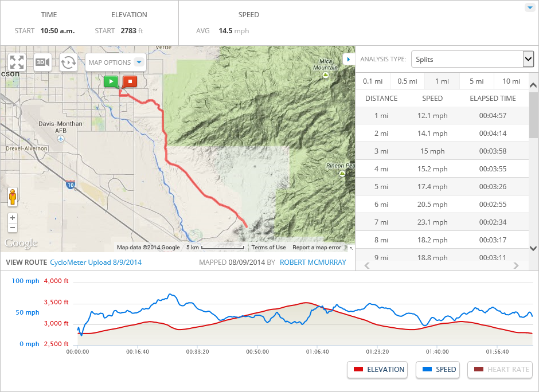Screen dimensions: 539x392
Task: Open the 3D video flyover icon
Action: (42, 62)
